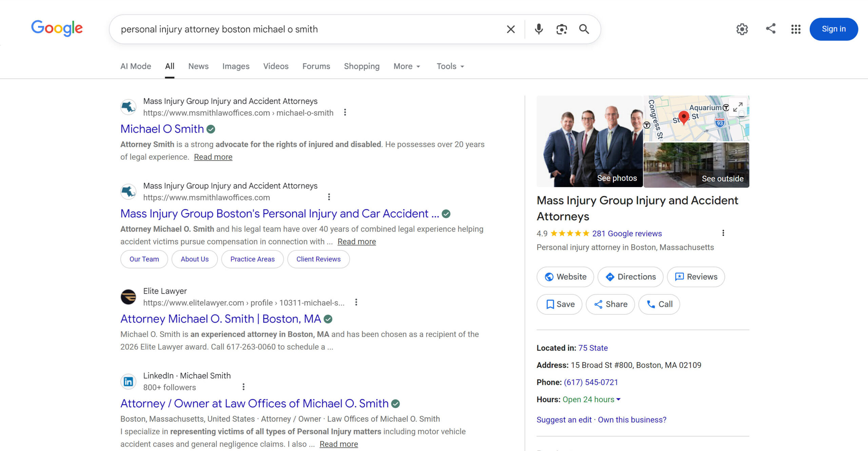
Task: Open Google Lens image search
Action: (561, 29)
